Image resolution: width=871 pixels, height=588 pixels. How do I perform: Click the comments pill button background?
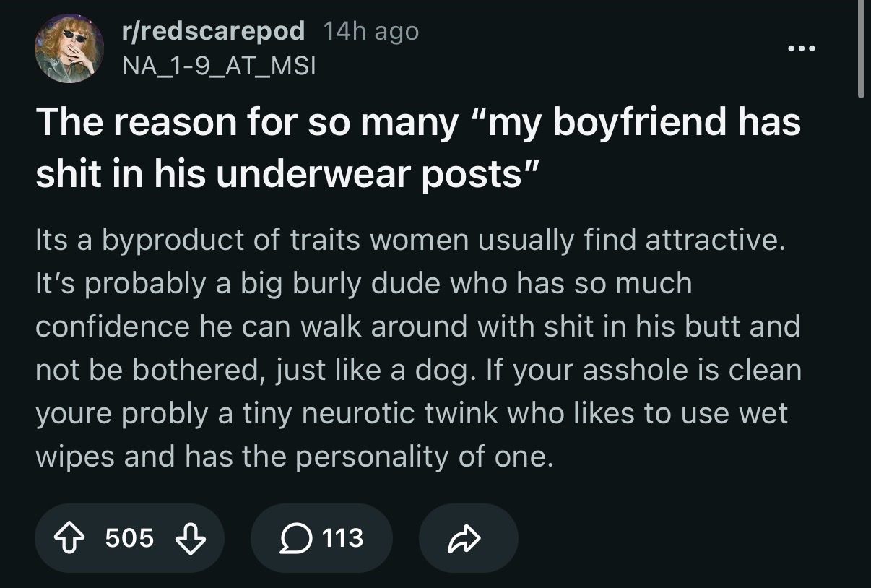click(x=321, y=538)
